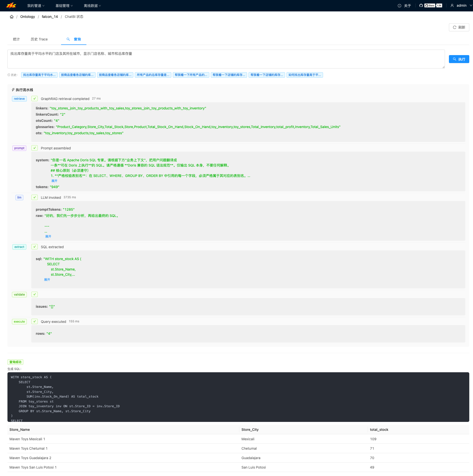Click the search icon on 查询 tab
473x476 pixels.
68,39
